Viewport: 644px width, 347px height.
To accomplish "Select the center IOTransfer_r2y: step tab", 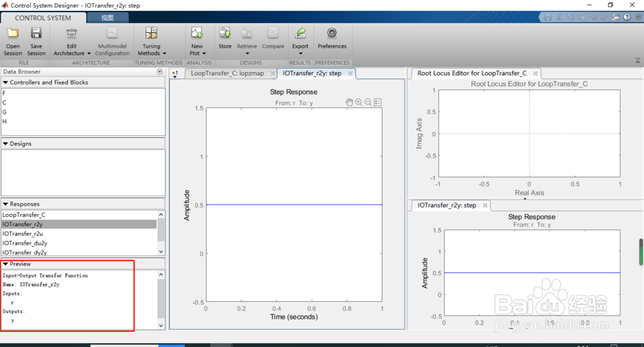I will pyautogui.click(x=312, y=73).
